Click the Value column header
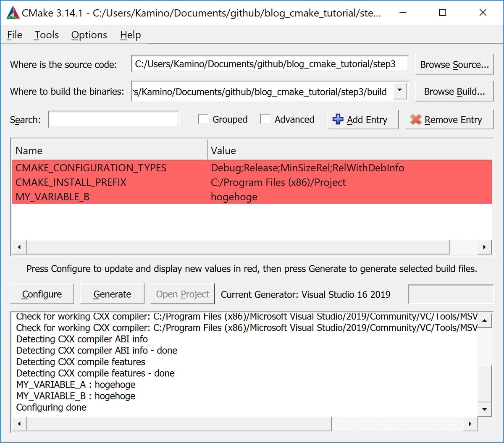 [x=349, y=150]
